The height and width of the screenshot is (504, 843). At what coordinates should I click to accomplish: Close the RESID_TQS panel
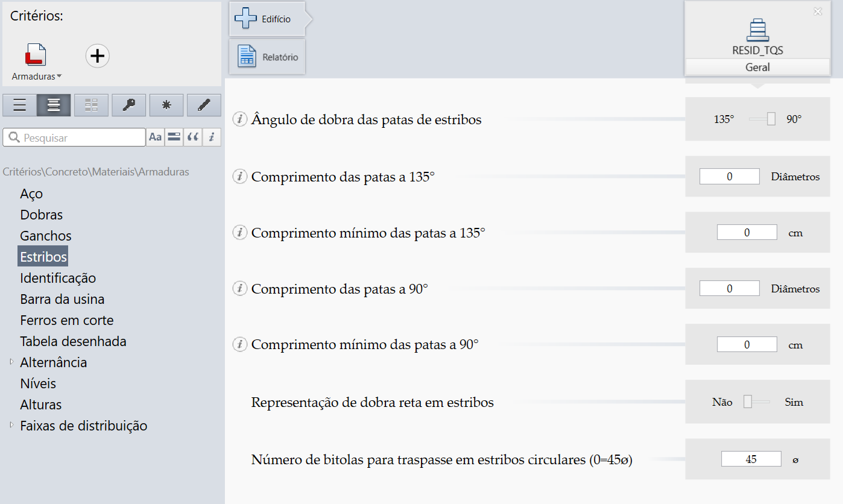tap(818, 11)
